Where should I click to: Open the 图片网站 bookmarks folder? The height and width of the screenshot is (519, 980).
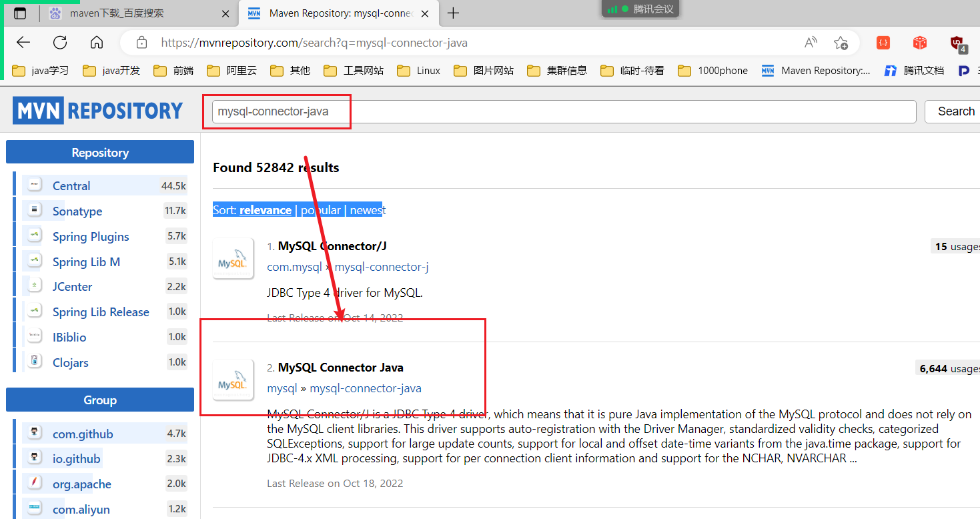(x=483, y=70)
